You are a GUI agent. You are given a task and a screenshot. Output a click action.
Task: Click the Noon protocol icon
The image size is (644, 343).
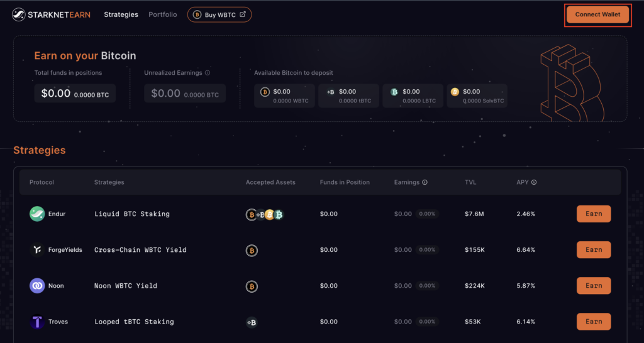37,286
